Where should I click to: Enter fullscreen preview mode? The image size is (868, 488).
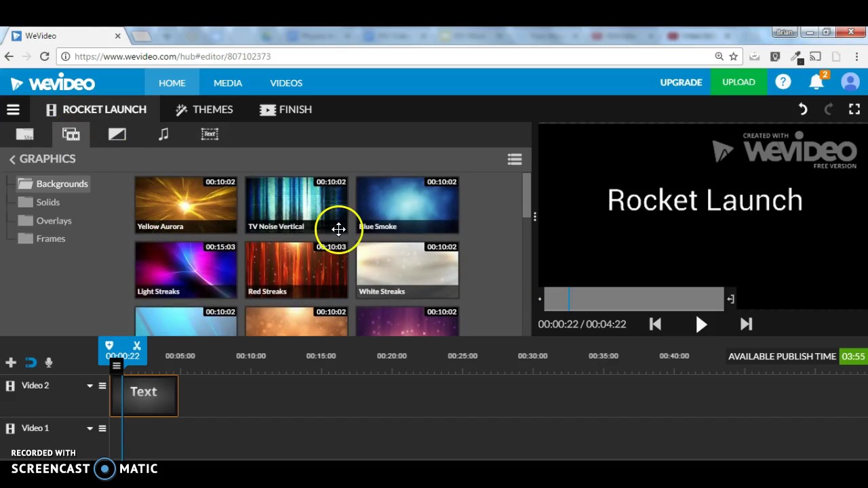854,109
